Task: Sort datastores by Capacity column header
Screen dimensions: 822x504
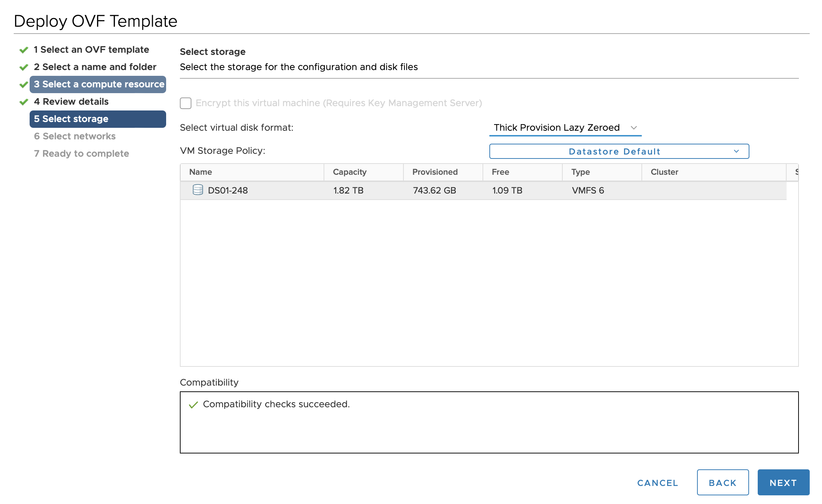Action: pyautogui.click(x=350, y=172)
